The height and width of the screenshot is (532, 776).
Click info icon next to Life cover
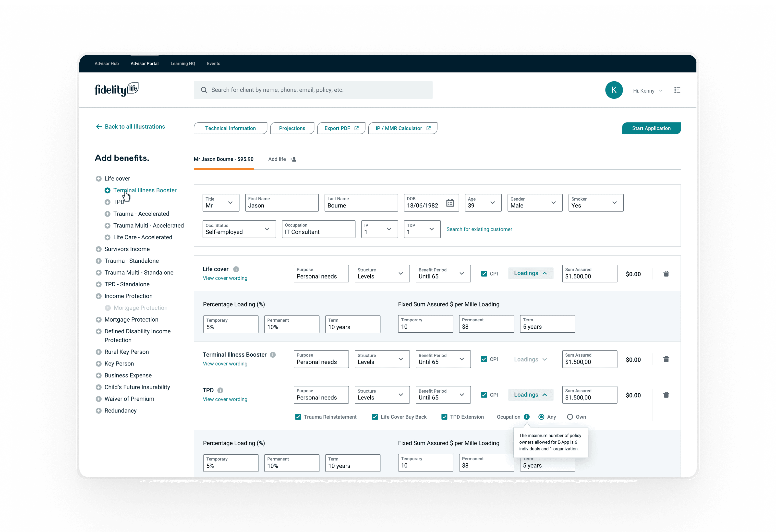pos(236,269)
